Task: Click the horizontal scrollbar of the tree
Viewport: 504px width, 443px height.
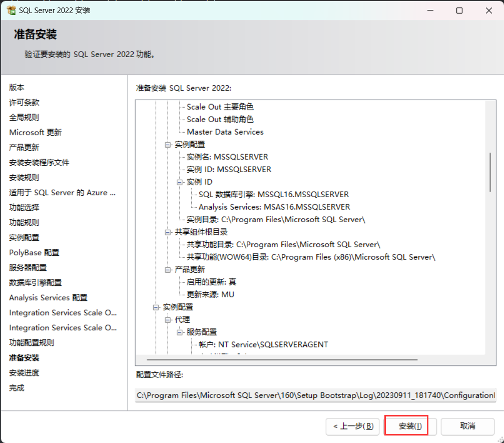Action: click(x=282, y=359)
